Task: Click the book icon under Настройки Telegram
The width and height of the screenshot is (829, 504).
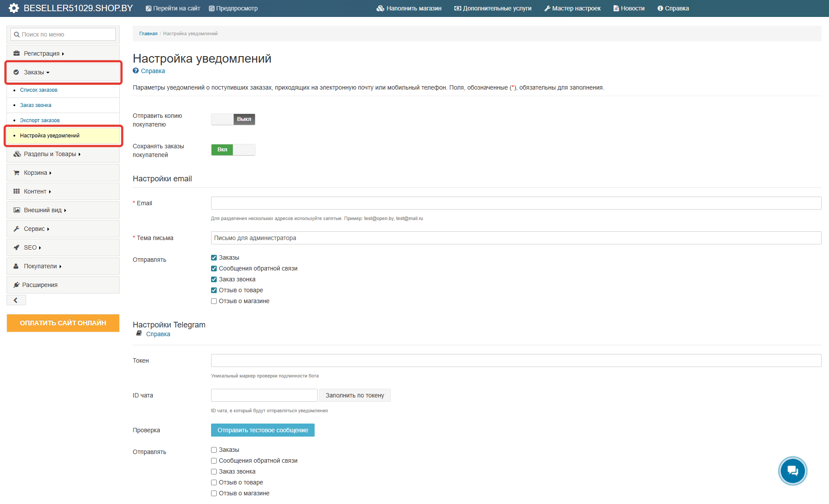Action: coord(139,334)
